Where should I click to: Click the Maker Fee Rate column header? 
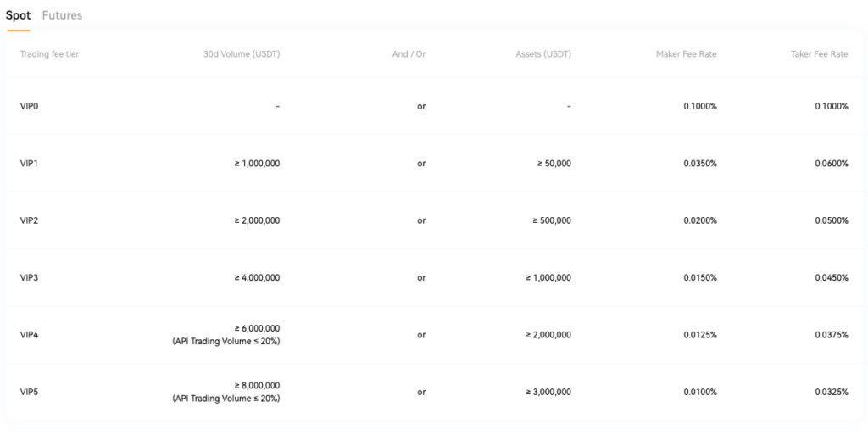coord(686,54)
